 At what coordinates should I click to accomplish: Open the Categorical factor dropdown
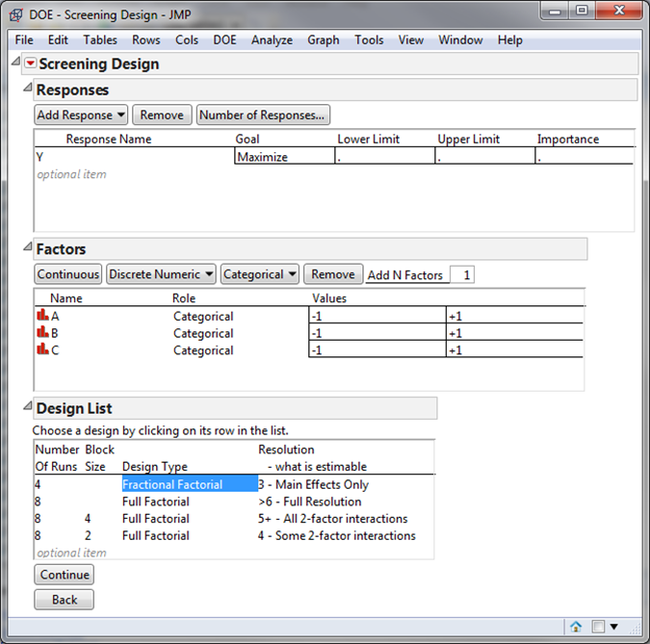(x=260, y=274)
